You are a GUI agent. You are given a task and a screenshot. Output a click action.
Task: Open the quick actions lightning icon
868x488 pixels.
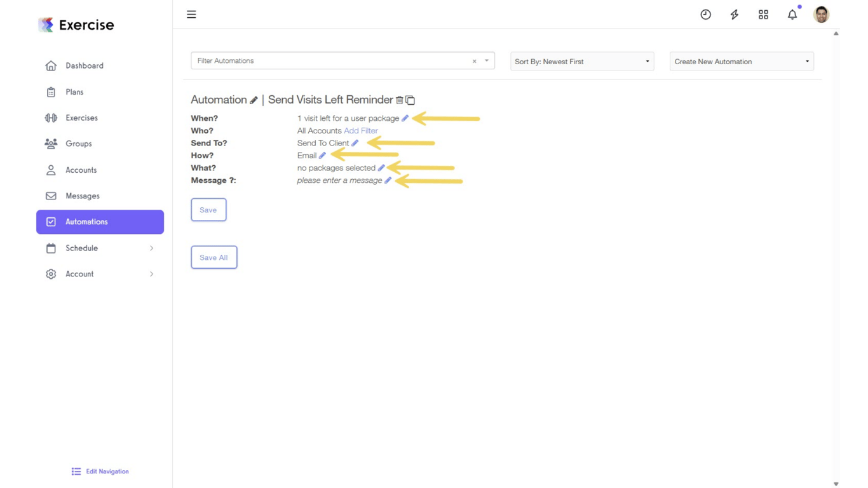point(734,14)
